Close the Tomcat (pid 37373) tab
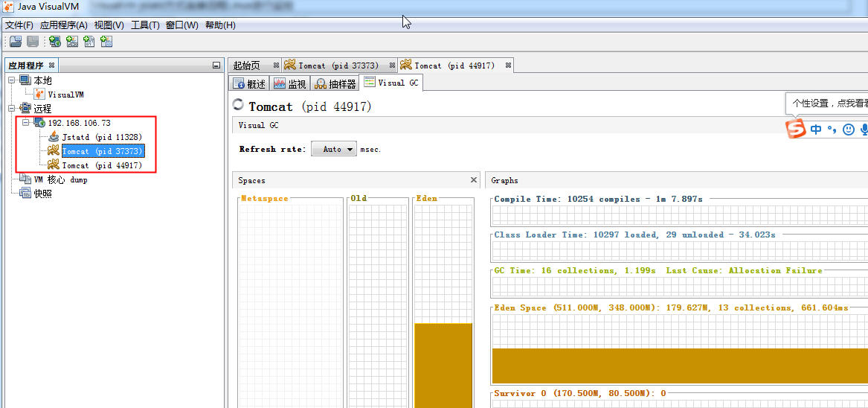The height and width of the screenshot is (408, 868). 392,66
